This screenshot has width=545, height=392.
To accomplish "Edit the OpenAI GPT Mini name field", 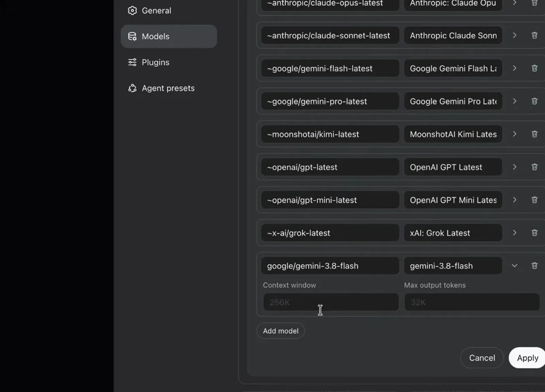I will pos(453,200).
